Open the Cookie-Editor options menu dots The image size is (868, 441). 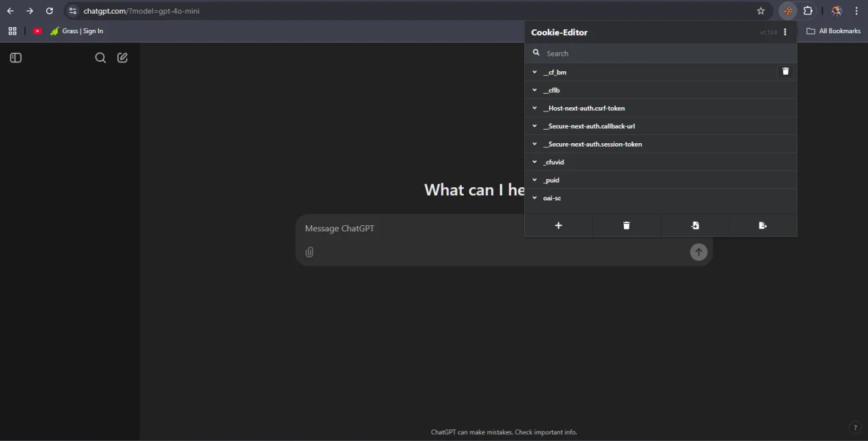tap(785, 32)
